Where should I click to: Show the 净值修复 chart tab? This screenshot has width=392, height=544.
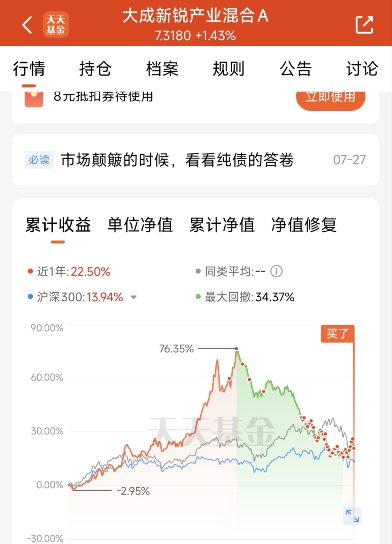pyautogui.click(x=304, y=225)
